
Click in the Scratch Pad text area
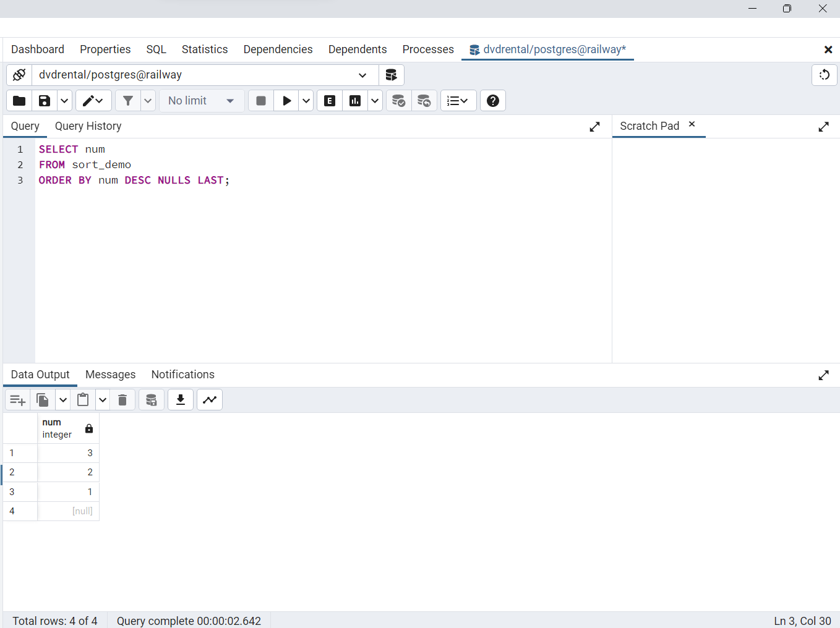click(726, 250)
